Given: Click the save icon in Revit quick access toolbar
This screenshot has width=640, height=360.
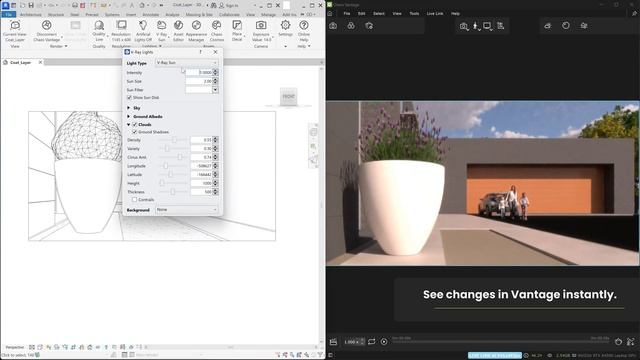Looking at the screenshot, I should tap(31, 5).
